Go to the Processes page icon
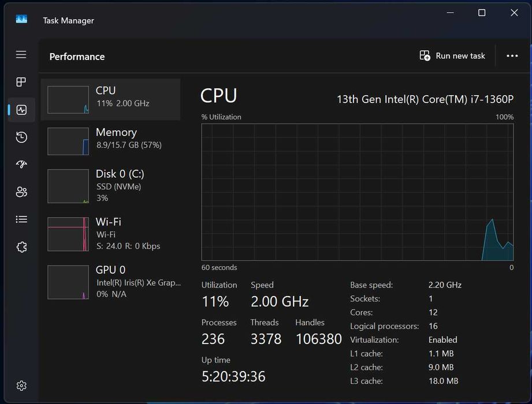Screen dimensions: 532x404 click(x=21, y=82)
